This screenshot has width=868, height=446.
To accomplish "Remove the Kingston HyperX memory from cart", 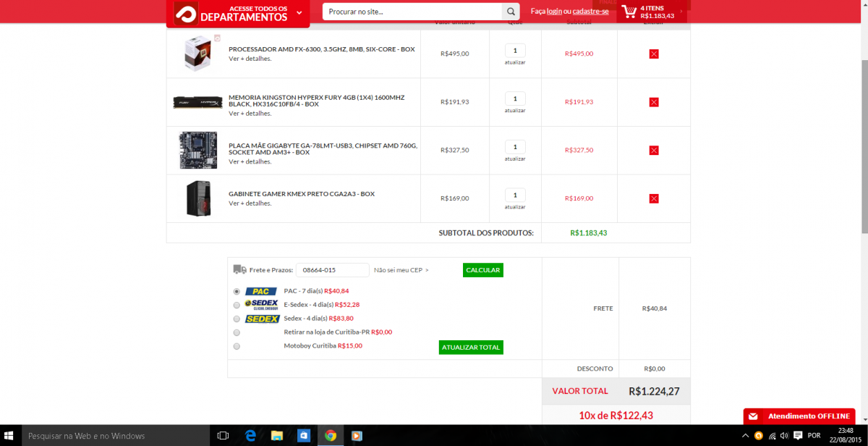I will (x=654, y=102).
